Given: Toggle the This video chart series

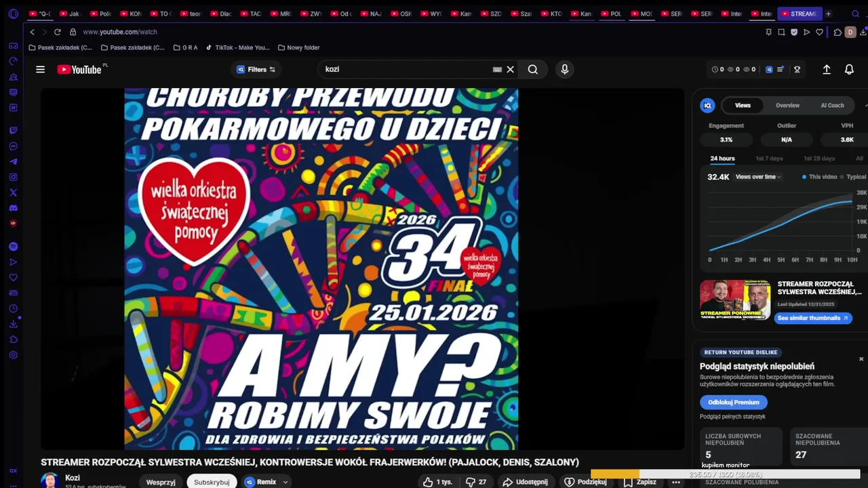Looking at the screenshot, I should click(820, 177).
